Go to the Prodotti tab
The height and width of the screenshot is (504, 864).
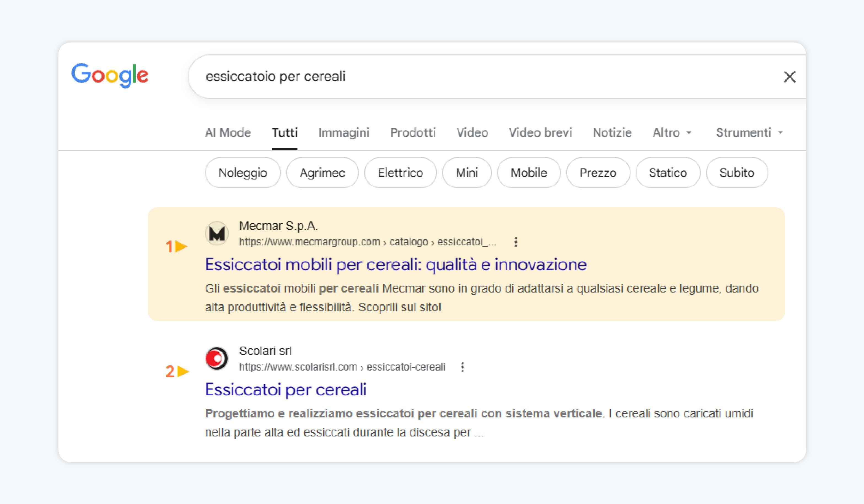click(x=413, y=133)
